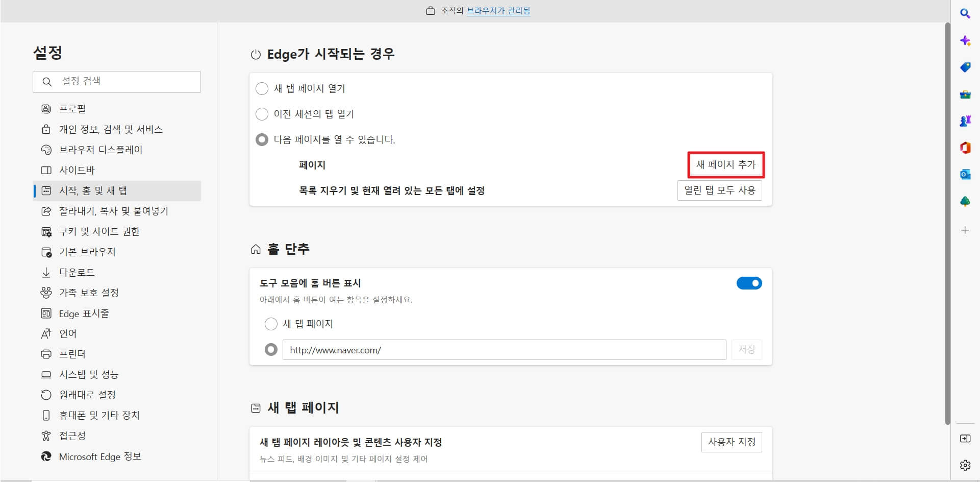The height and width of the screenshot is (482, 980).
Task: Open 잘라내기, 복사 및 붙여넣기 settings
Action: (x=117, y=211)
